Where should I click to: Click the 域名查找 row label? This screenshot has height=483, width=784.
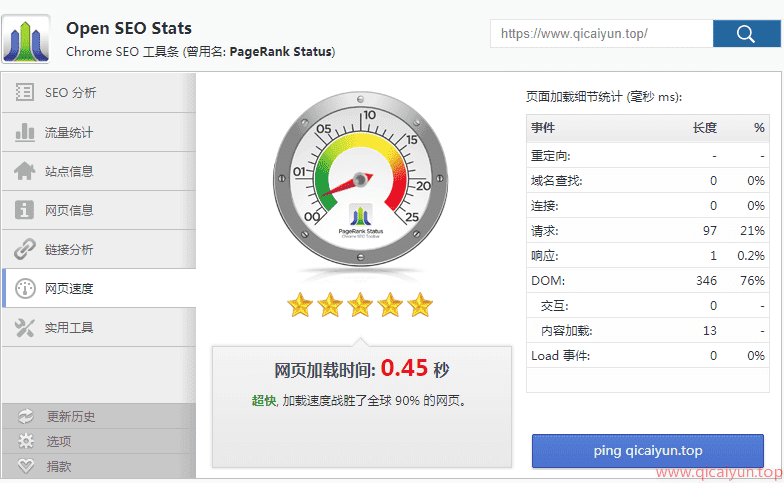coord(556,180)
